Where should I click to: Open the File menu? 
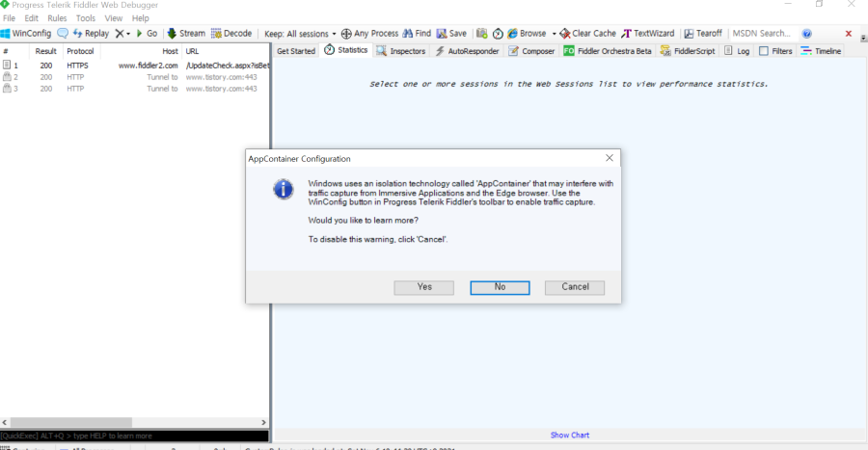9,18
